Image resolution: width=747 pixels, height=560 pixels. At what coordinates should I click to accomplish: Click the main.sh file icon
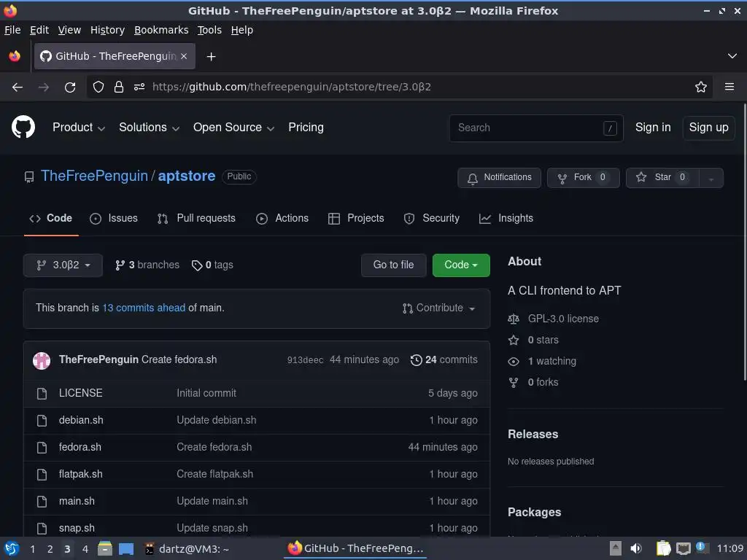pyautogui.click(x=42, y=502)
